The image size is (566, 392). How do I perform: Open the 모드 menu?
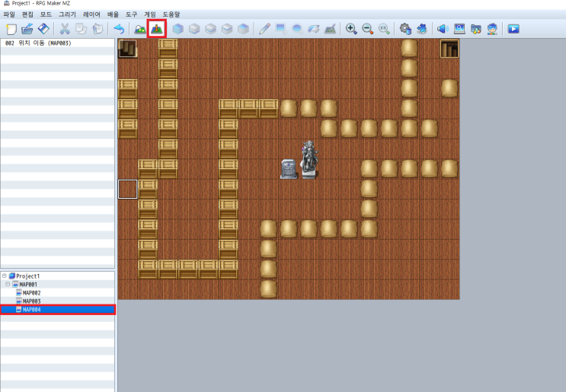[x=46, y=14]
